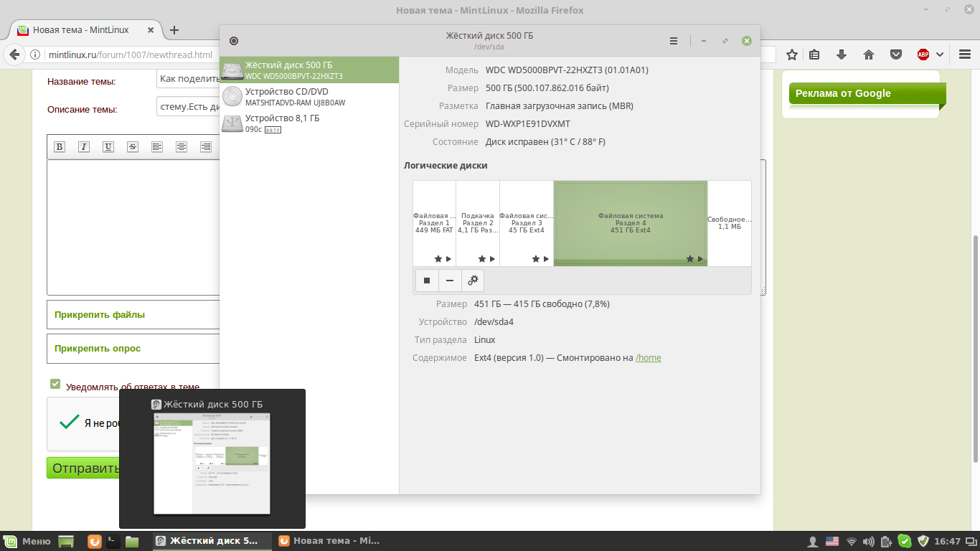The height and width of the screenshot is (551, 980).
Task: Click Adblock Plus ABP icon
Action: point(923,55)
